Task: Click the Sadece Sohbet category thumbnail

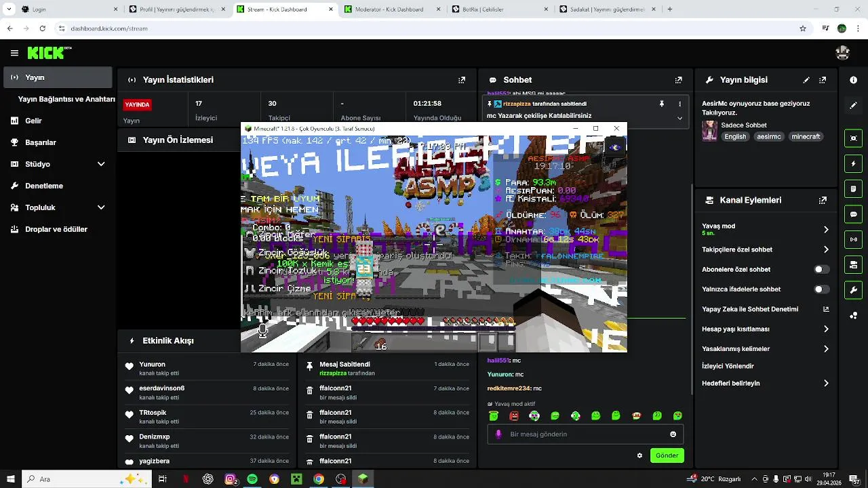Action: click(709, 131)
